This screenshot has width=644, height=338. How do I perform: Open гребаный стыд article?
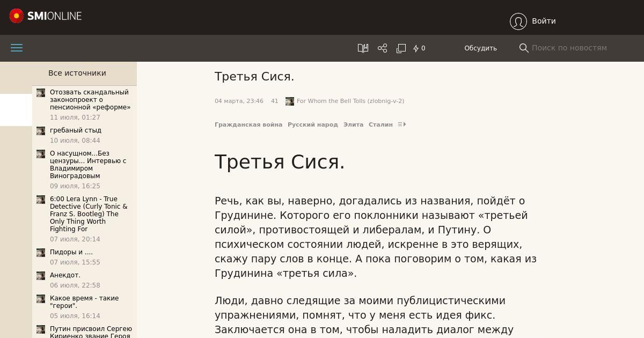click(x=76, y=130)
